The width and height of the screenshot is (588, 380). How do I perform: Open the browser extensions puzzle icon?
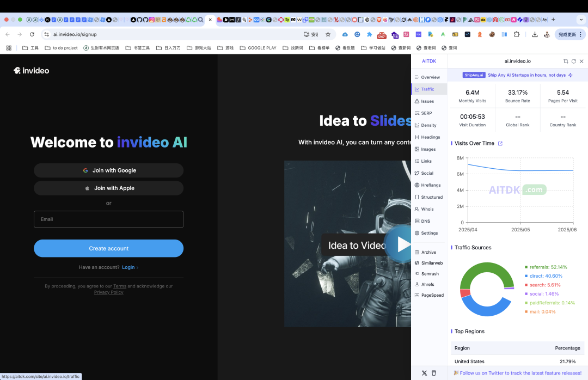pyautogui.click(x=517, y=34)
